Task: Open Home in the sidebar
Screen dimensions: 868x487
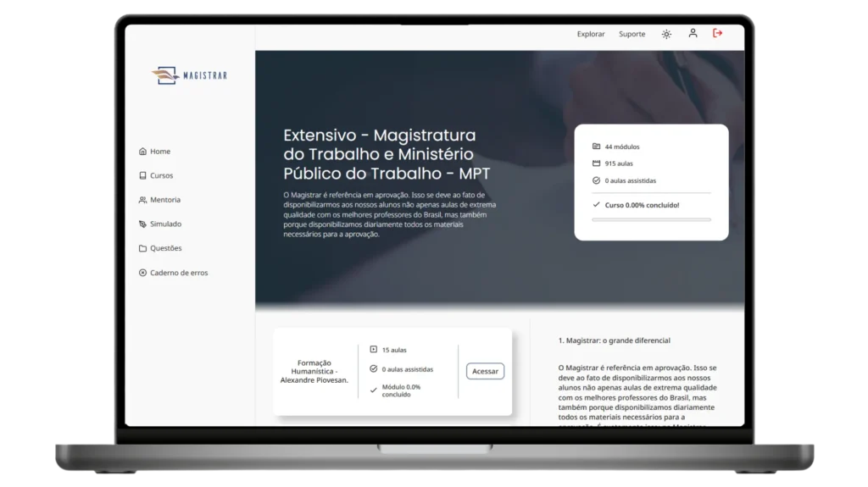Action: [154, 151]
